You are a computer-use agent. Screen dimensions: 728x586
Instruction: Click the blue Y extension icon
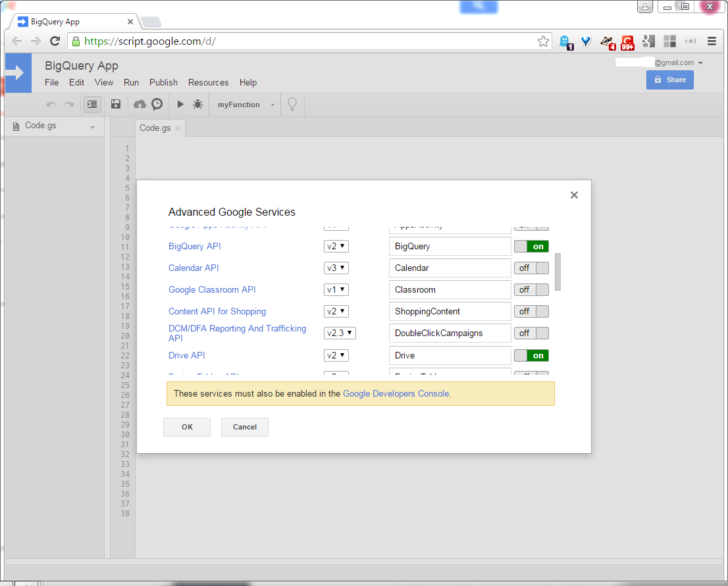(586, 41)
